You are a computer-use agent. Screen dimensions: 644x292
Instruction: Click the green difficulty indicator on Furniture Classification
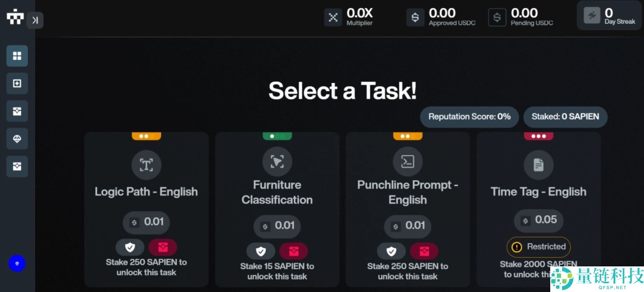point(277,136)
